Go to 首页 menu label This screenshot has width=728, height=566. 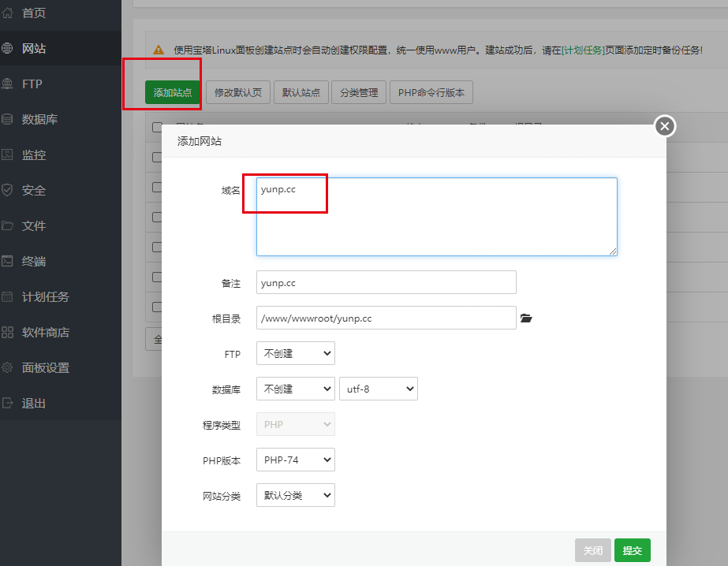pos(34,13)
